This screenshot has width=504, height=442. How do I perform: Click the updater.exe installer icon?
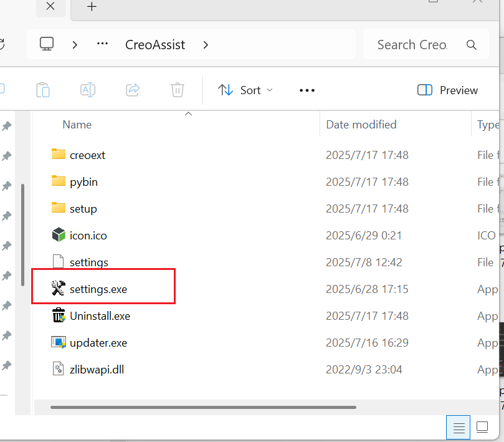(x=59, y=342)
